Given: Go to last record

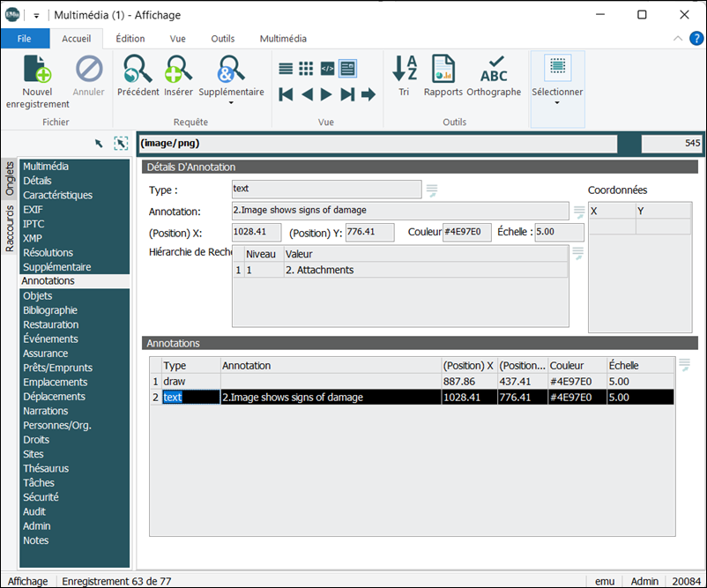Looking at the screenshot, I should tap(347, 94).
